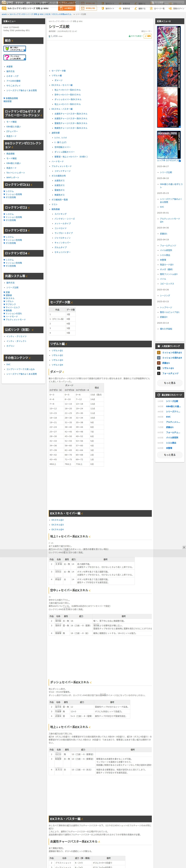This screenshot has height=868, width=186.
Task: Click もっと見る under 人気記事ランキング
Action: 170,383
